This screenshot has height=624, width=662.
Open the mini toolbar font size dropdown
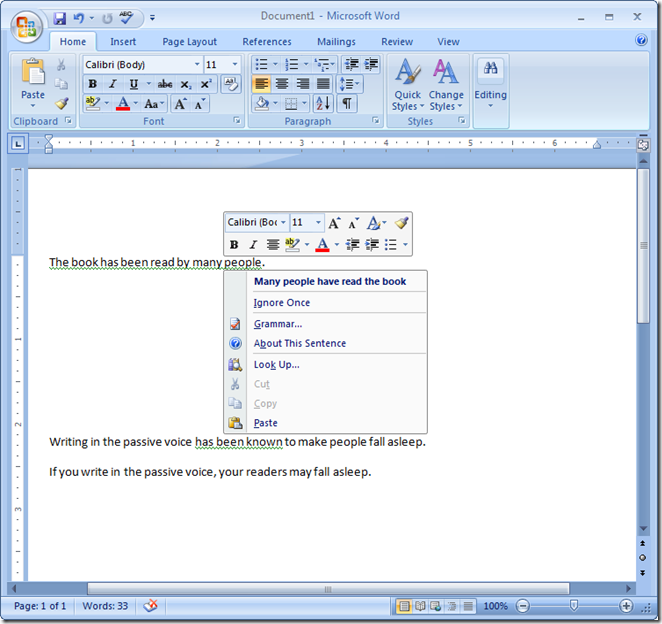tap(318, 222)
